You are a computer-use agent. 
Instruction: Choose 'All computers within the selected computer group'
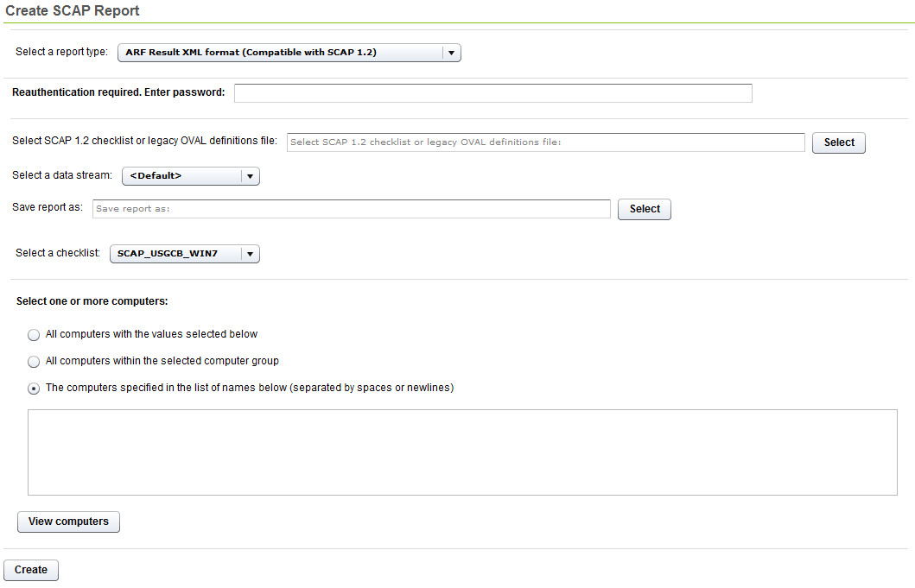pos(33,361)
